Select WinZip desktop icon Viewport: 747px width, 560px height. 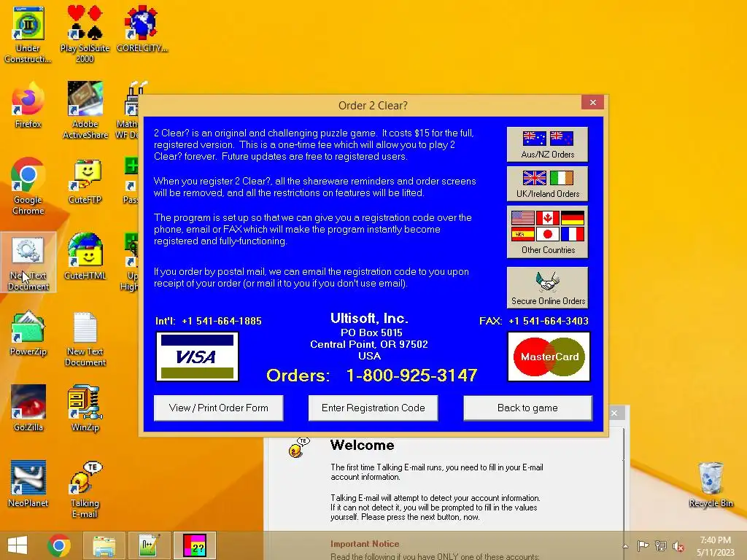point(85,408)
